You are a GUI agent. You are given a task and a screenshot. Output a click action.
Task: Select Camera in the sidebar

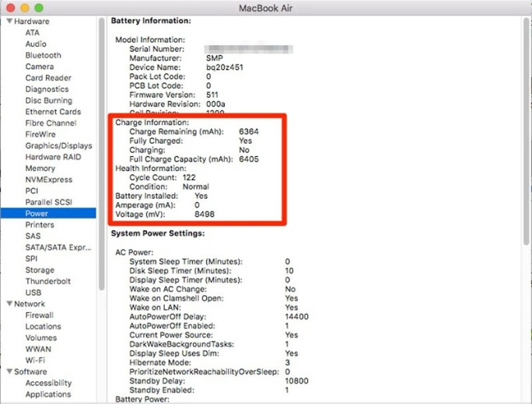[40, 67]
